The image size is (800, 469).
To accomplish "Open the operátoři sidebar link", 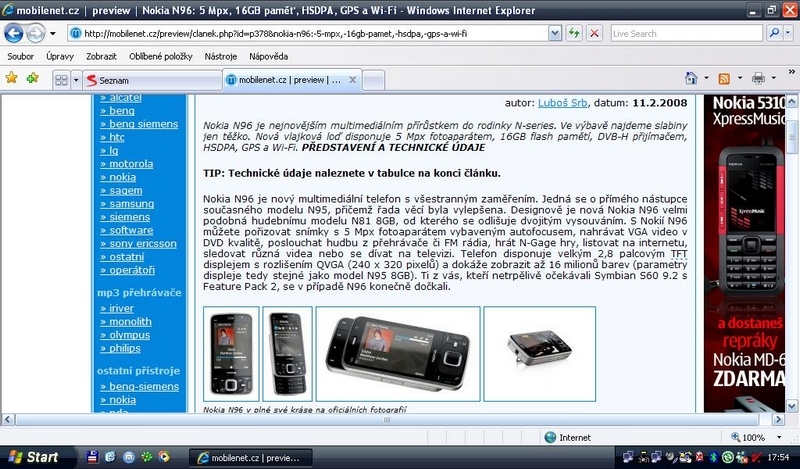I will pos(128,270).
